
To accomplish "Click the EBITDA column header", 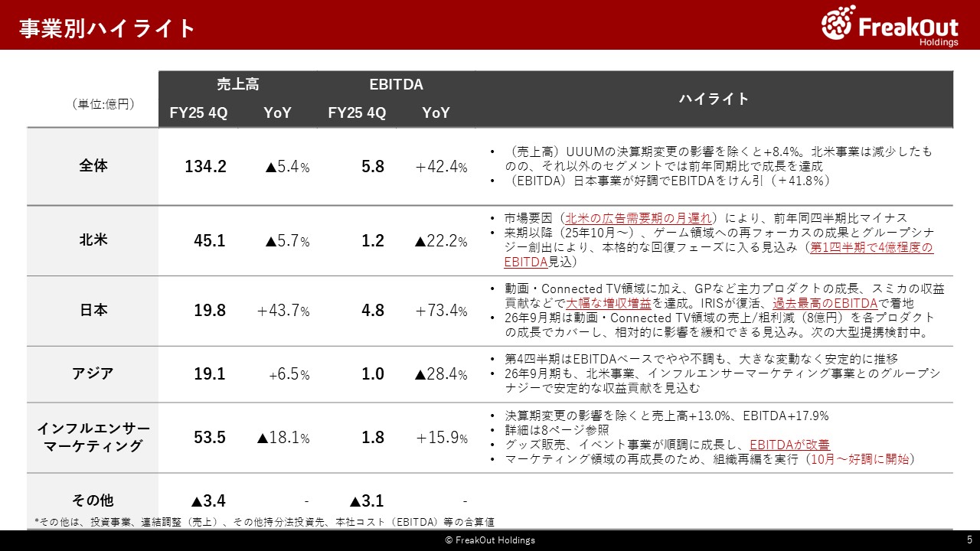I will click(396, 84).
